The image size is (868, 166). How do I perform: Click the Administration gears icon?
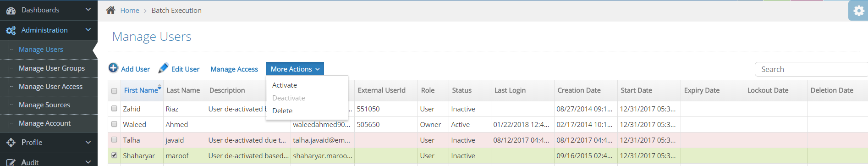(x=11, y=30)
